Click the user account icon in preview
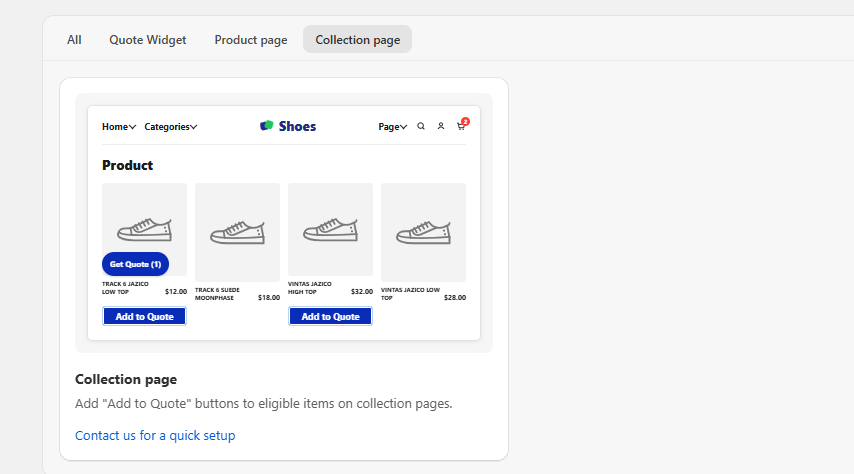854x474 pixels. pos(441,126)
